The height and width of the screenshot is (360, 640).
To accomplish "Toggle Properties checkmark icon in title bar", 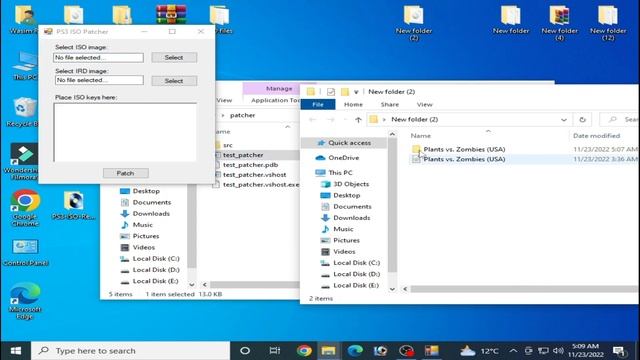I will tap(331, 92).
